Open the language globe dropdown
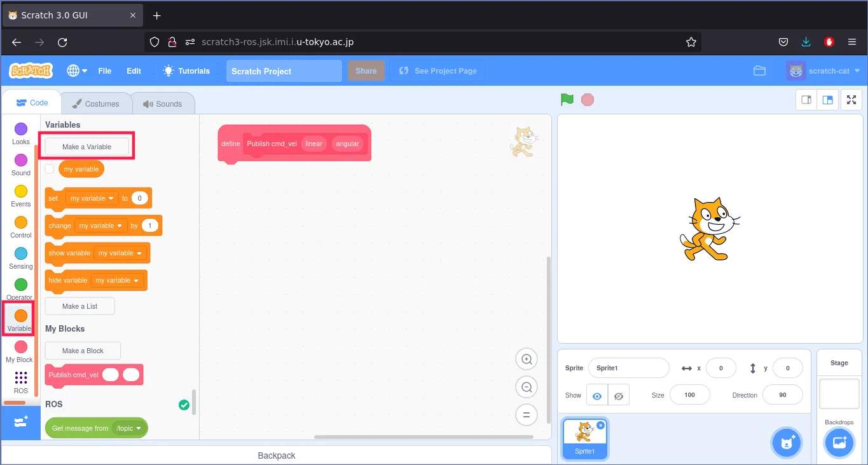Screen dimensions: 868x465 (x=77, y=71)
